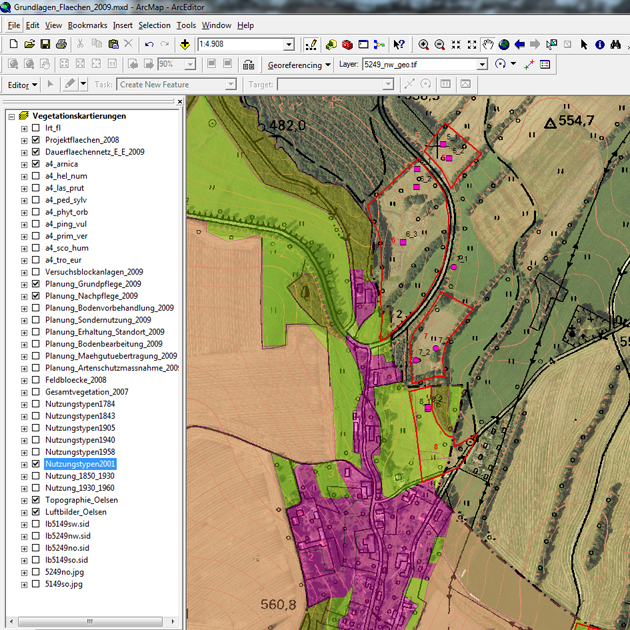
Task: Open the Editor dropdown menu
Action: [22, 85]
